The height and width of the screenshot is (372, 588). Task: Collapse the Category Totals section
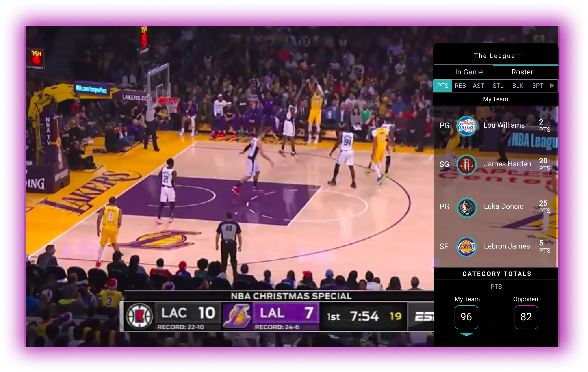496,274
